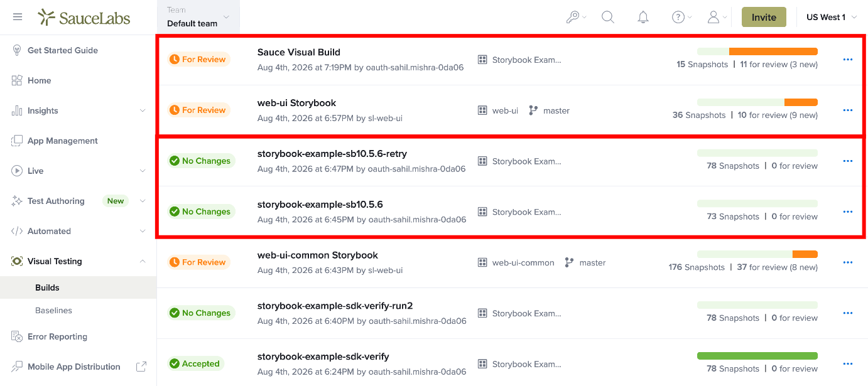Open the US West 1 region dropdown
The image size is (868, 386).
pos(832,17)
